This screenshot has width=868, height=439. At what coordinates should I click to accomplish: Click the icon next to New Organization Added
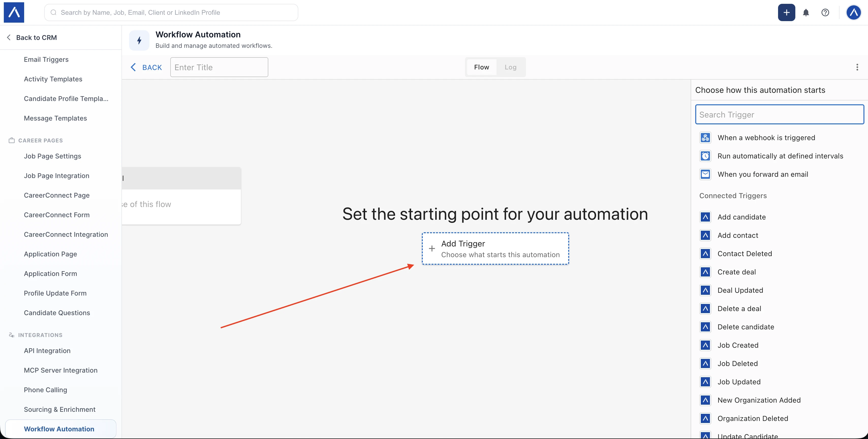pos(705,400)
